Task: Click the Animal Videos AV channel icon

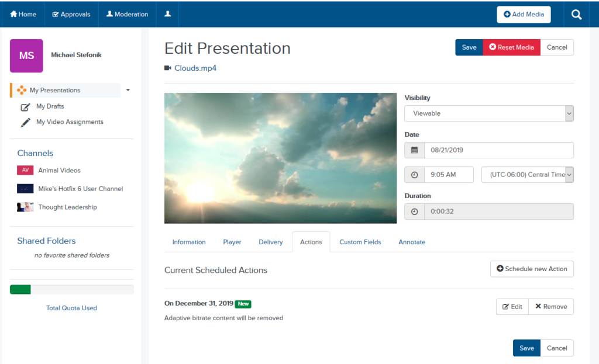Action: [25, 170]
